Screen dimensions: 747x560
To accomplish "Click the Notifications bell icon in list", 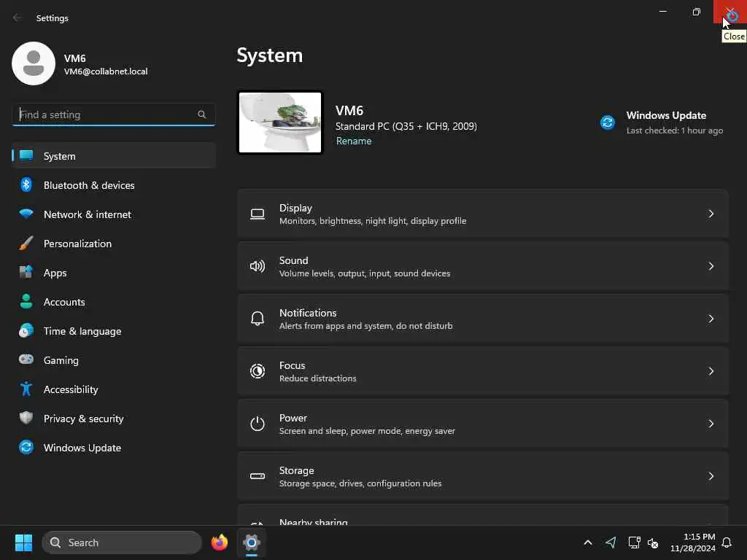I will tap(258, 319).
